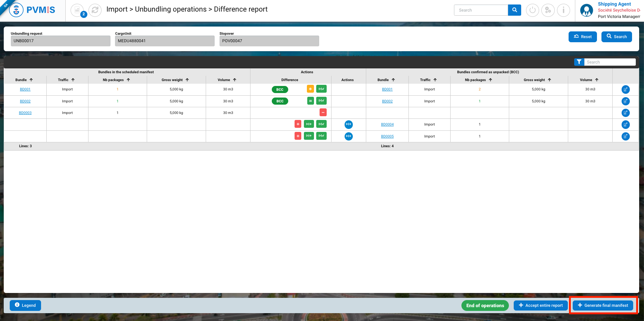This screenshot has height=321, width=644.
Task: Click the red minus icon in BD0003 row
Action: click(x=323, y=112)
